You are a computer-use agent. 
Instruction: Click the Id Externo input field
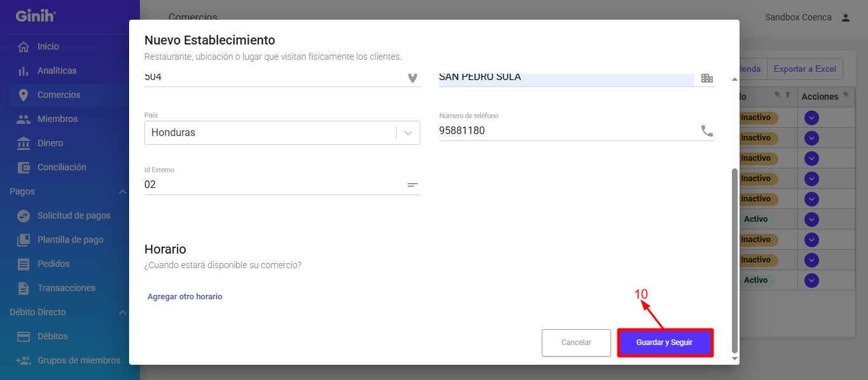pos(273,185)
